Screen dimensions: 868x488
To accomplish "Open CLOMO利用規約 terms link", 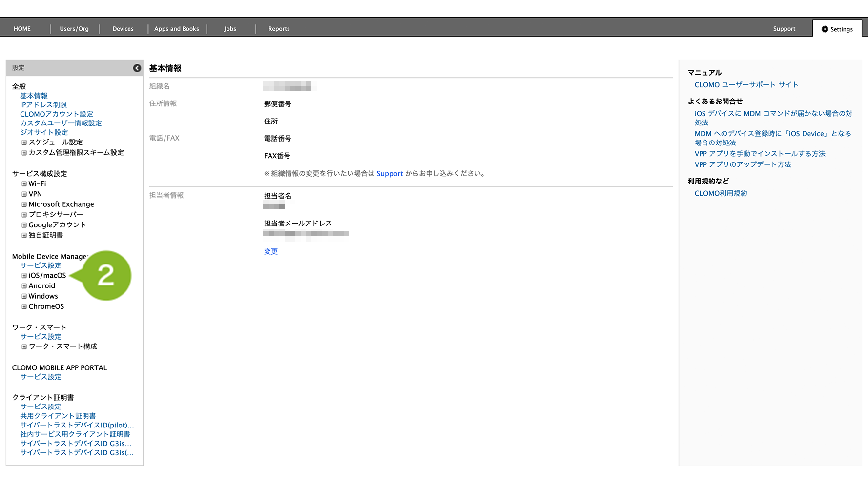I will coord(721,193).
